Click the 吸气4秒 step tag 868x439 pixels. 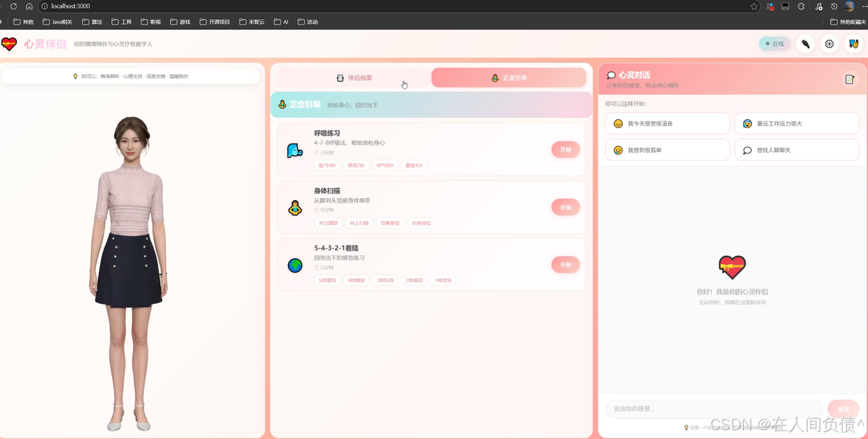(328, 166)
